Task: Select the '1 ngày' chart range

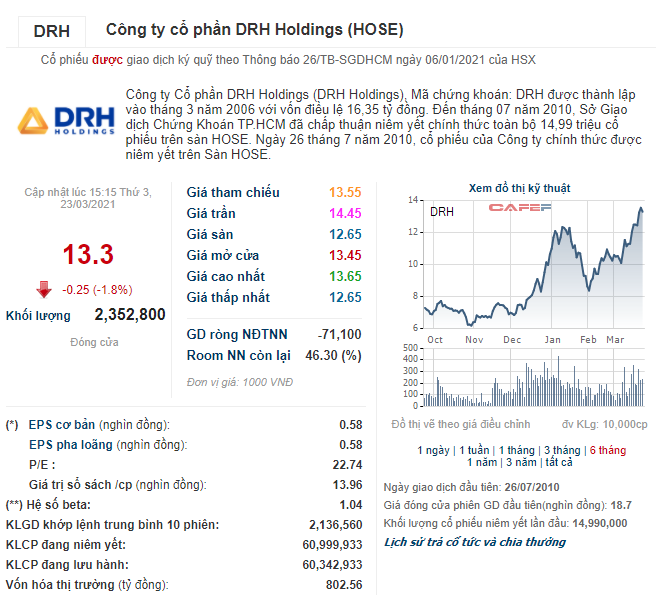Action: pyautogui.click(x=434, y=450)
